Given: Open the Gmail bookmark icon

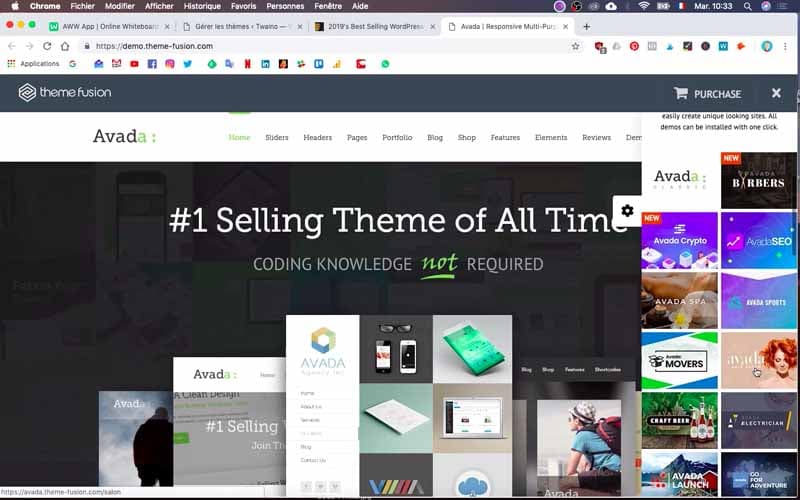Looking at the screenshot, I should pyautogui.click(x=116, y=64).
